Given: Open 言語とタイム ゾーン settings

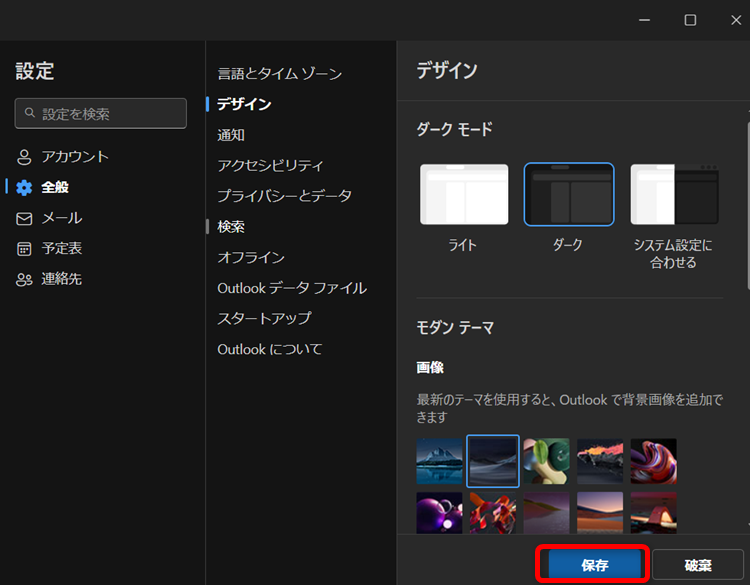Looking at the screenshot, I should [x=280, y=74].
